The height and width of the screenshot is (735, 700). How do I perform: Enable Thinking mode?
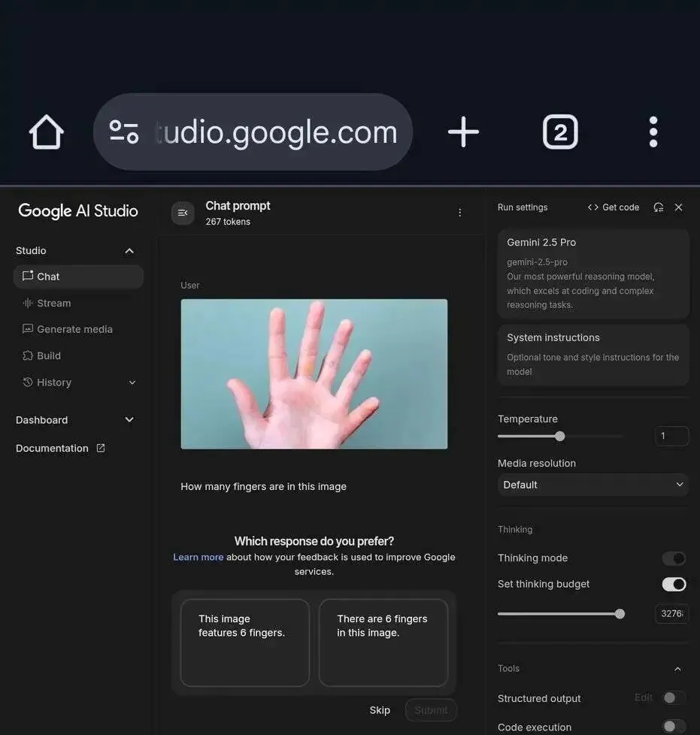pyautogui.click(x=674, y=558)
